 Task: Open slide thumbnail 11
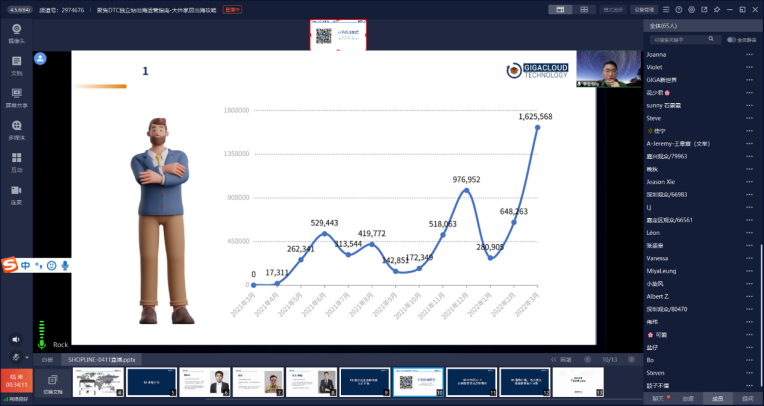click(x=472, y=382)
